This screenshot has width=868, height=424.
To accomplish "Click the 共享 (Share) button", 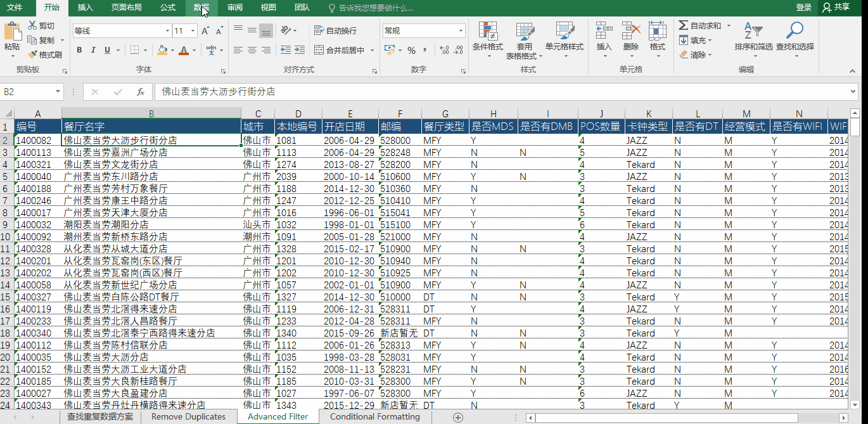I will coord(836,7).
